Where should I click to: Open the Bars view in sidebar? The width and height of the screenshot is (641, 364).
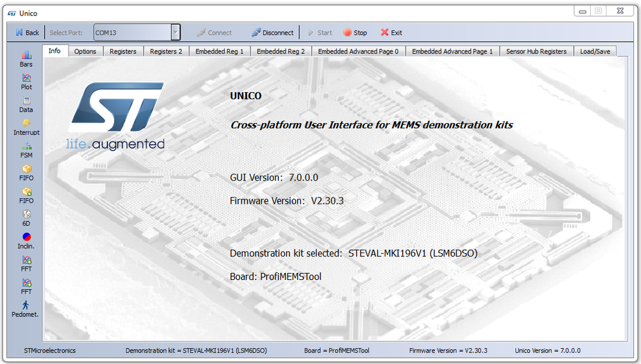pyautogui.click(x=26, y=59)
